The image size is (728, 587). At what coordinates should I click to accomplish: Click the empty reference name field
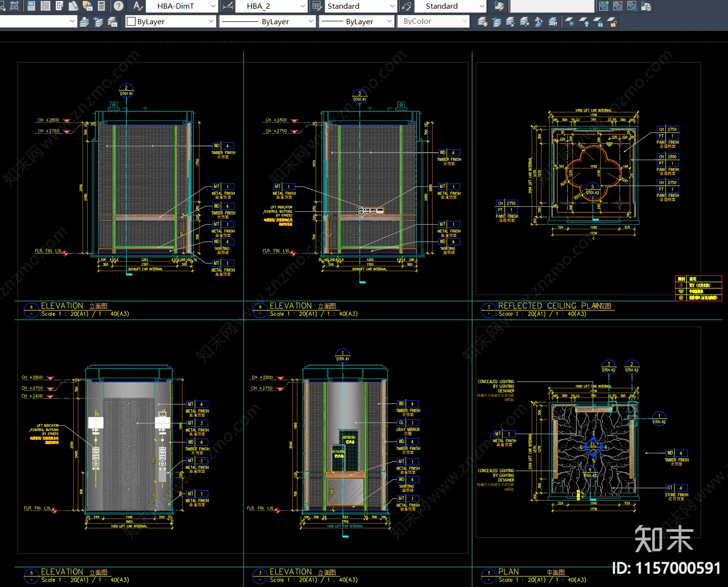pos(552,6)
